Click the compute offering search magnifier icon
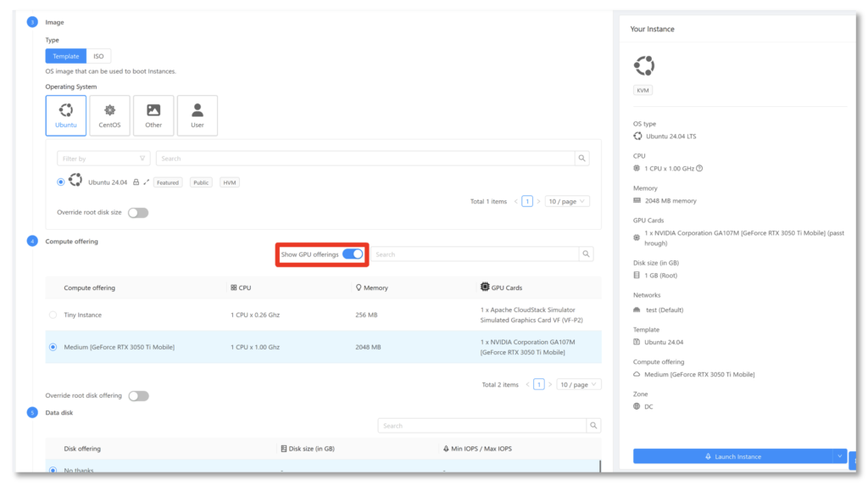This screenshot has width=868, height=486. [586, 254]
